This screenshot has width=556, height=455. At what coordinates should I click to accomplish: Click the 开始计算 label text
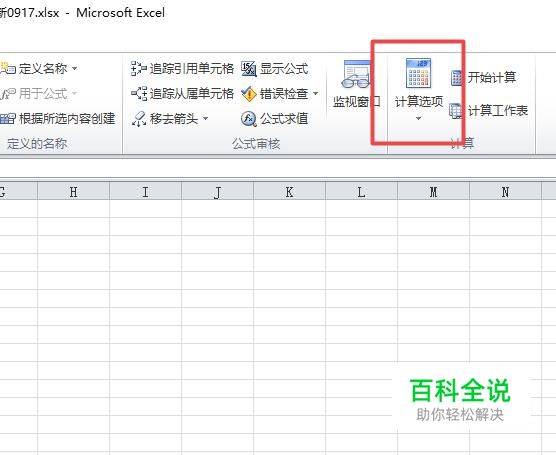492,77
